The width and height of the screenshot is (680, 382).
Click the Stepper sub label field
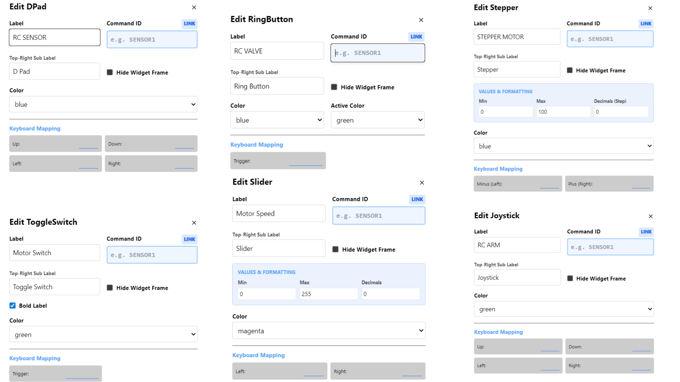point(517,69)
